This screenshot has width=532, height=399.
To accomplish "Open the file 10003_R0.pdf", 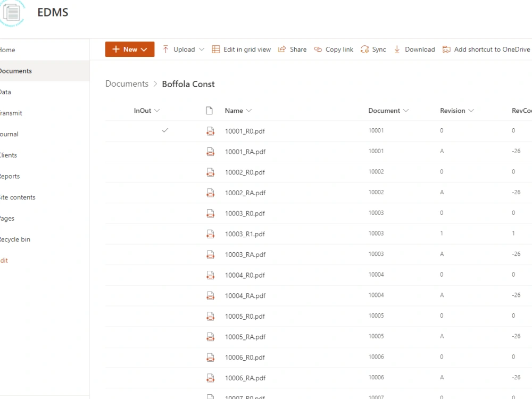I will tap(245, 213).
